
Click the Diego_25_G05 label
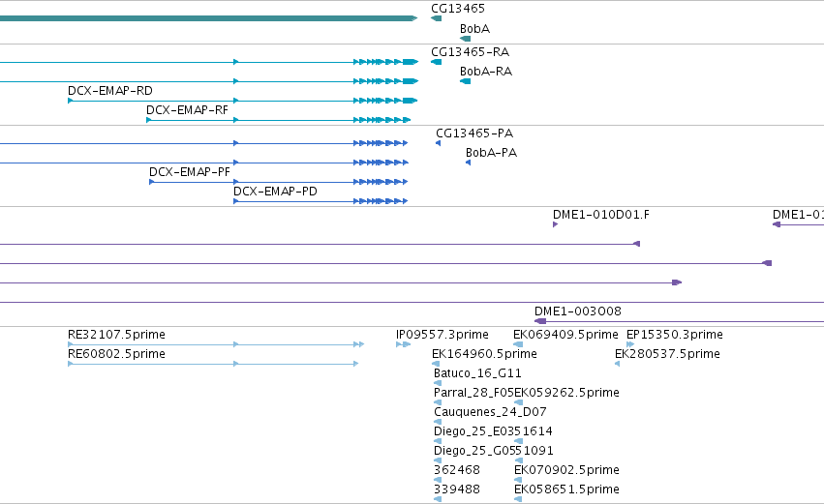[473, 451]
